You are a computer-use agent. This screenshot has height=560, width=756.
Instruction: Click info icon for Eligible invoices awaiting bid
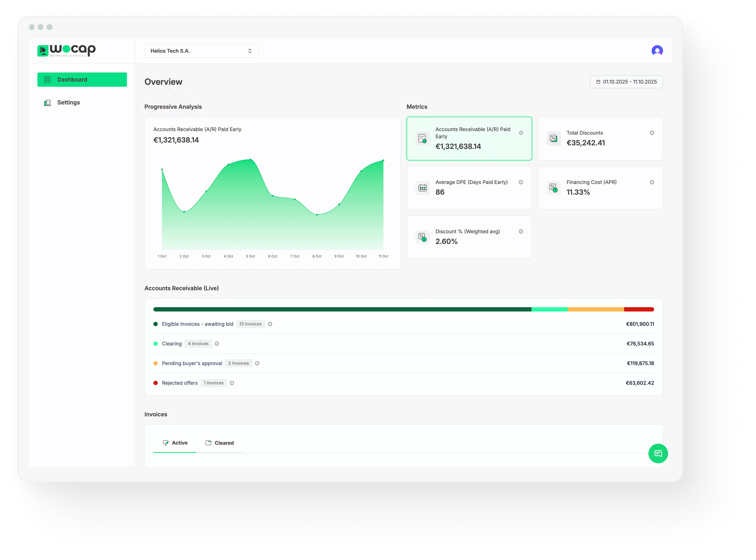270,324
